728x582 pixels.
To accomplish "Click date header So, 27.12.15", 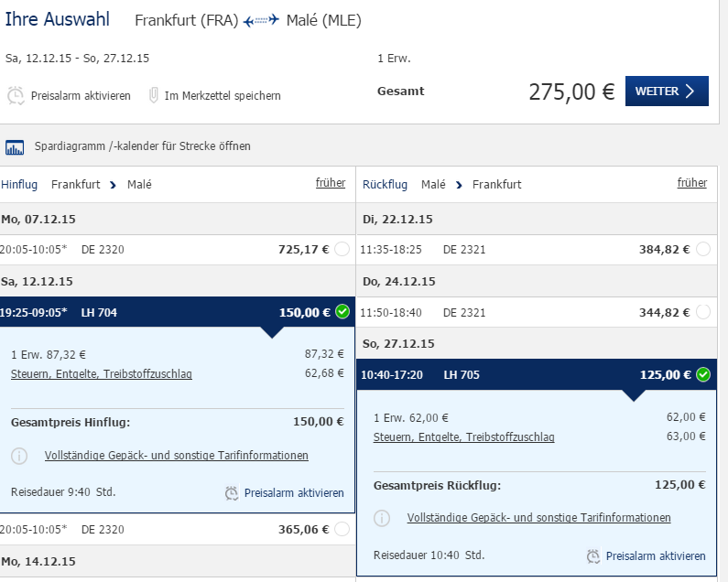I will click(398, 343).
